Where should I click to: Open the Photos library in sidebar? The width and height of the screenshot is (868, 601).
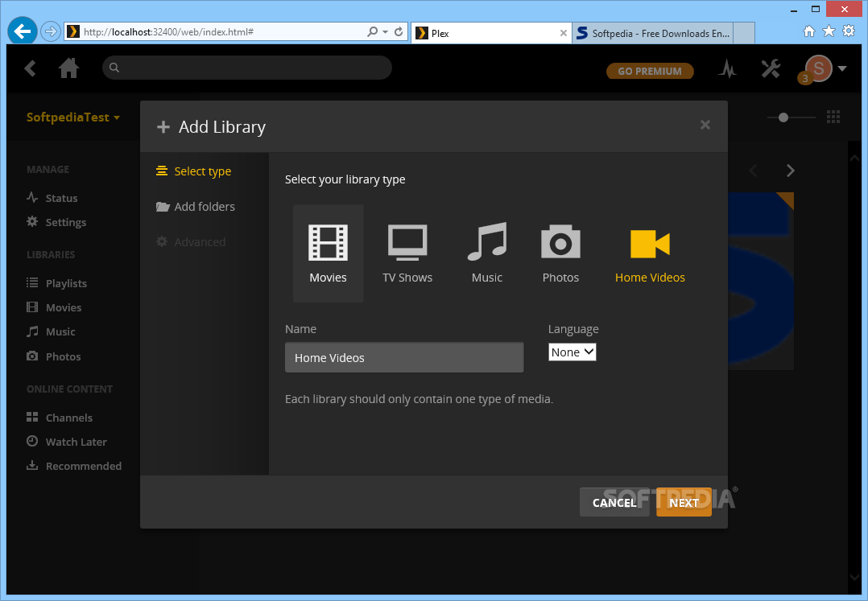(54, 356)
